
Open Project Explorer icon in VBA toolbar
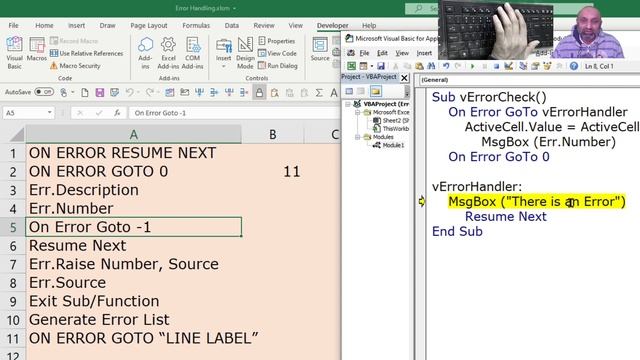[x=523, y=66]
